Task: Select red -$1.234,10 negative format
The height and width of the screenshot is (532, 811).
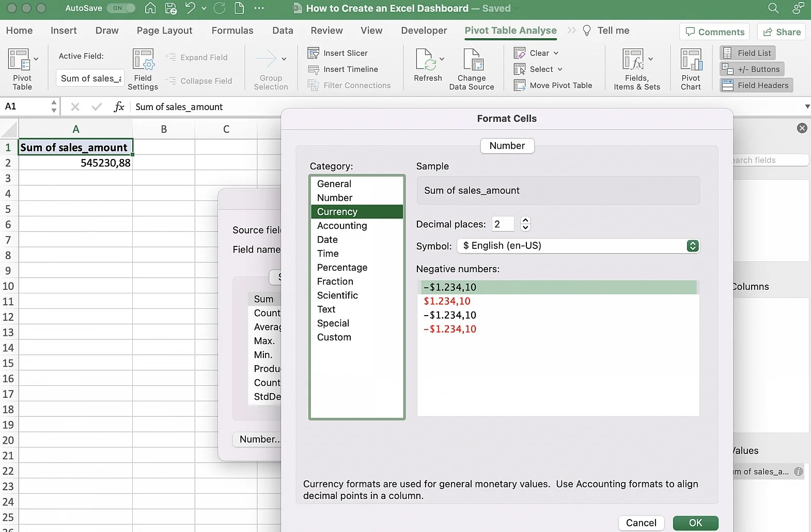Action: [558, 329]
